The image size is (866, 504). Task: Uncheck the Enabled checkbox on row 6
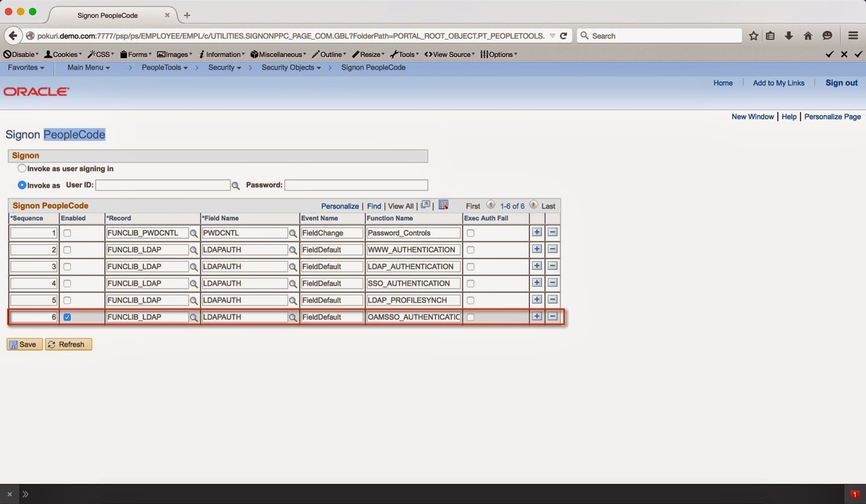(67, 317)
